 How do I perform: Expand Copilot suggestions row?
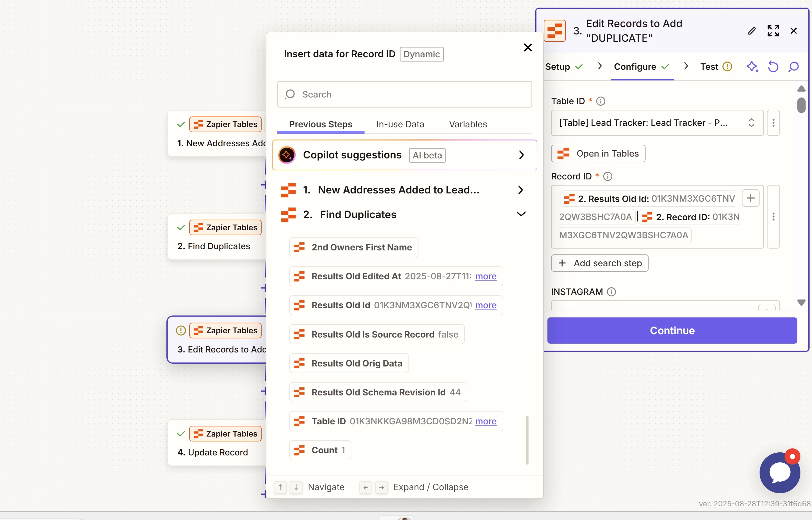pos(405,155)
